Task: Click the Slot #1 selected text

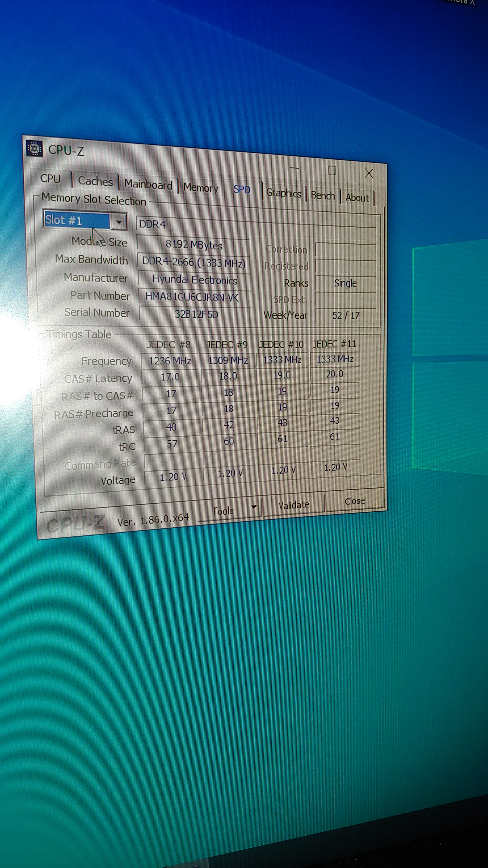Action: pyautogui.click(x=64, y=220)
